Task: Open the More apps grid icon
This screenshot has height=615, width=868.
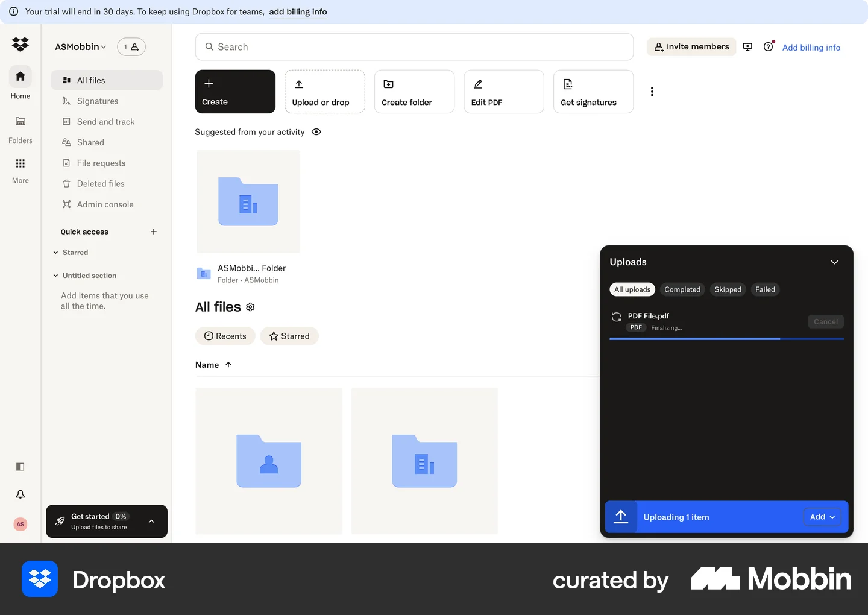Action: (20, 163)
